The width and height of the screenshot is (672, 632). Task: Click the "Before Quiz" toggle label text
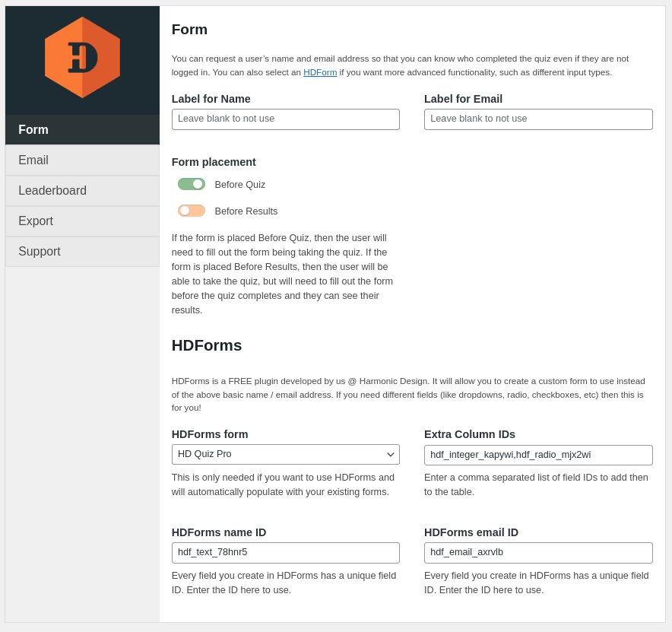(240, 185)
